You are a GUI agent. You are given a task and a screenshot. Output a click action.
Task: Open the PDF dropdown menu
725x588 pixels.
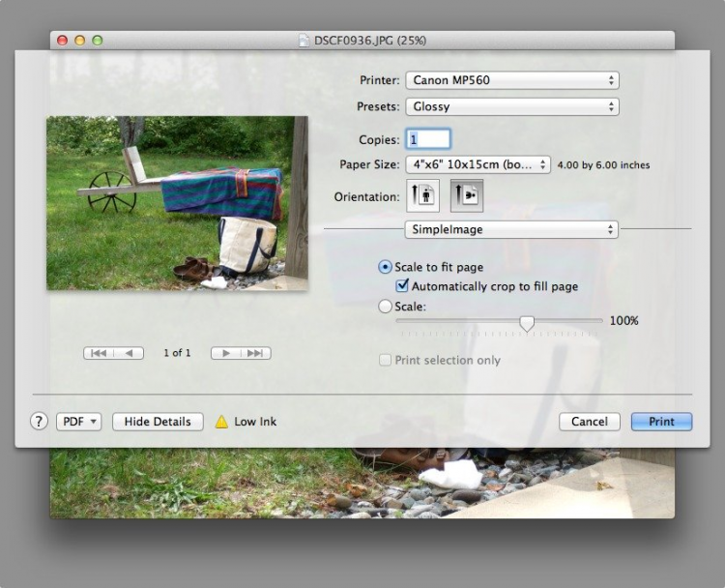pyautogui.click(x=78, y=422)
